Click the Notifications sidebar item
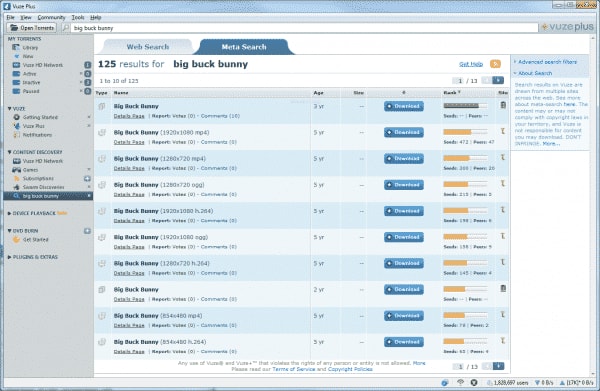Image resolution: width=600 pixels, height=391 pixels. pos(37,135)
